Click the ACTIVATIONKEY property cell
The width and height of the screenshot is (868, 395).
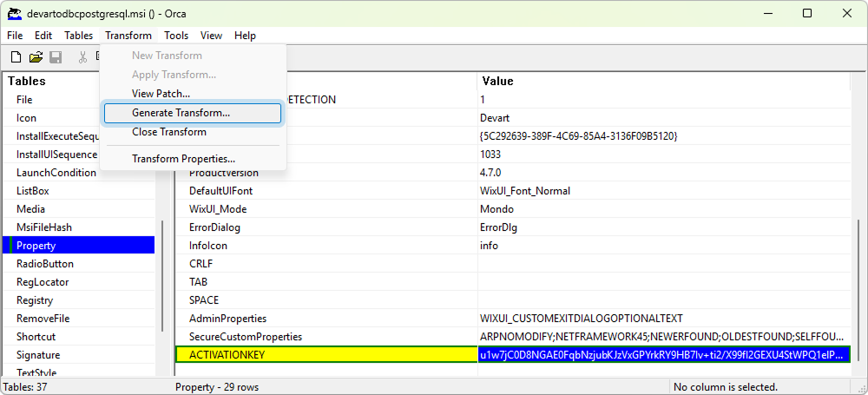coord(326,354)
